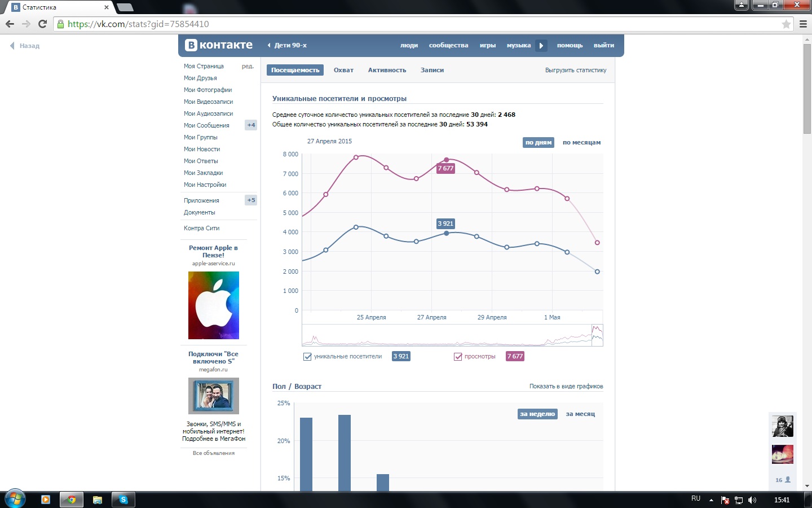Click the chart timeline range selector

click(x=597, y=335)
